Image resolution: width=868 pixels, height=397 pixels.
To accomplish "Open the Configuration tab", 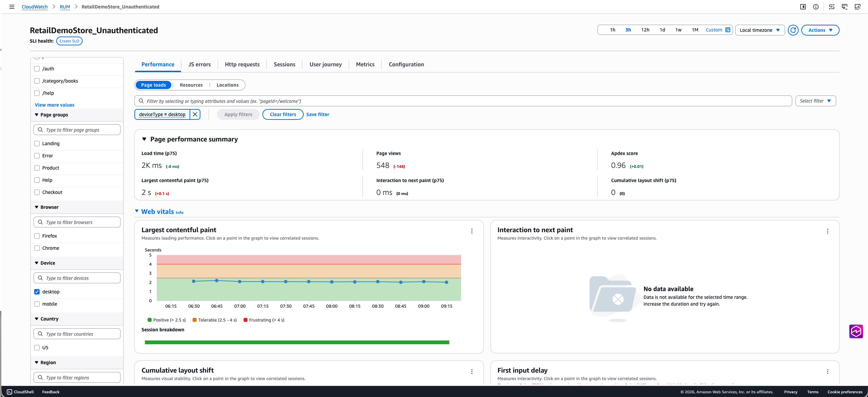I will (x=406, y=64).
